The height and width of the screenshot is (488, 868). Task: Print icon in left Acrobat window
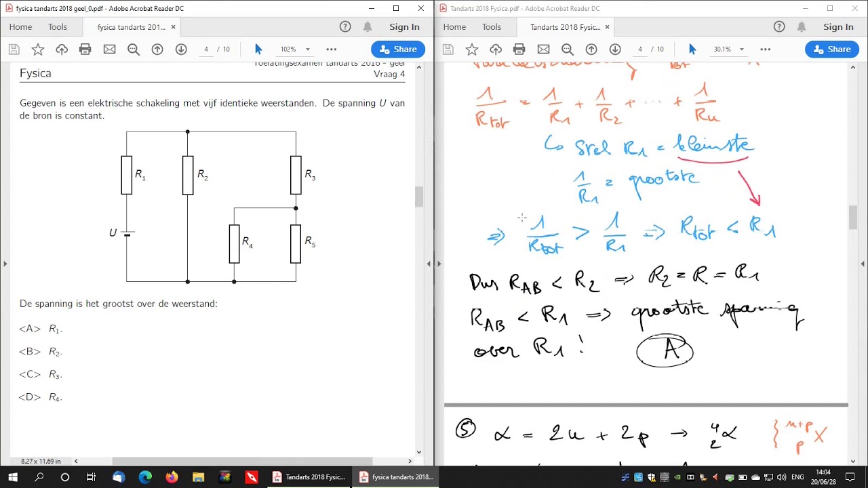(85, 49)
